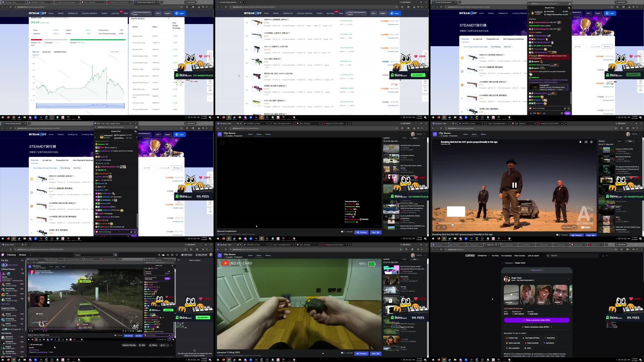Open settings gear in Breaking Bad player
644x362 pixels.
pyautogui.click(x=591, y=142)
